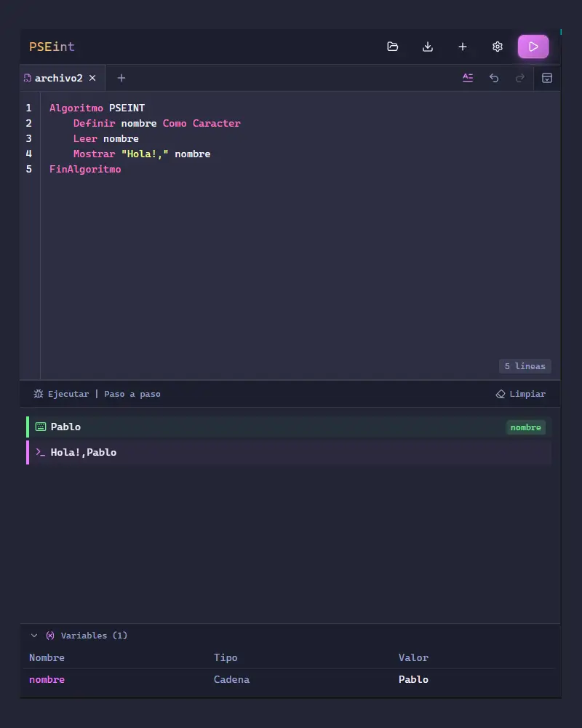The height and width of the screenshot is (728, 582).
Task: Open settings gear icon
Action: [498, 47]
